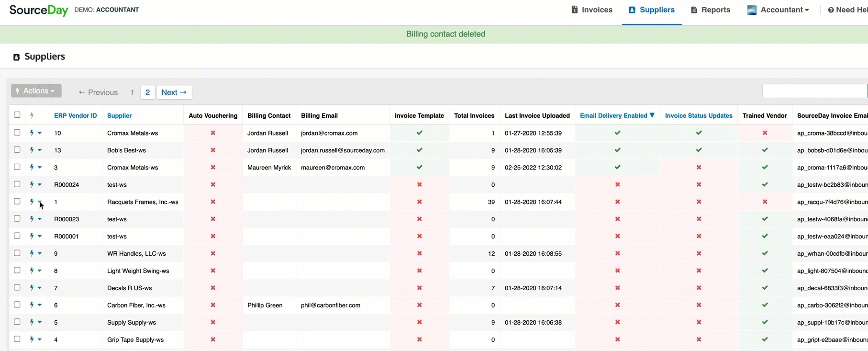This screenshot has width=868, height=351.
Task: Click Auto Vouchering red X for Bob's Best-ws
Action: [213, 150]
